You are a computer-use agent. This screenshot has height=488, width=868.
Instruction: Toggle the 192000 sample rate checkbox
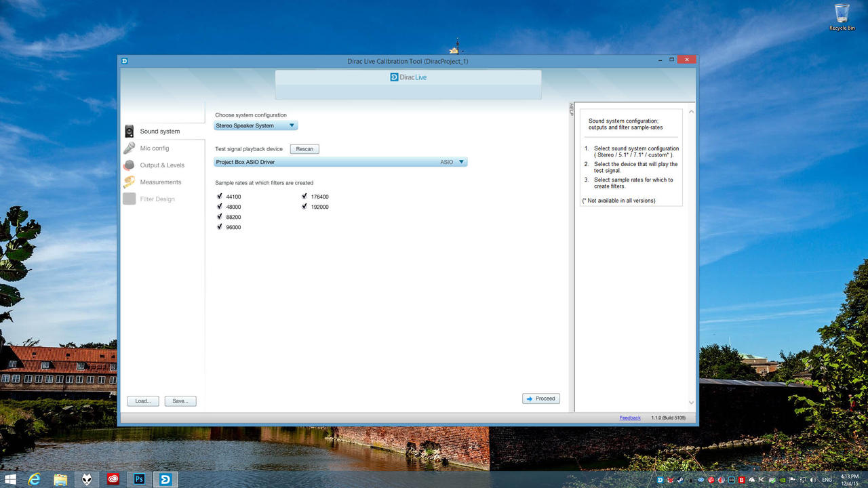[304, 207]
